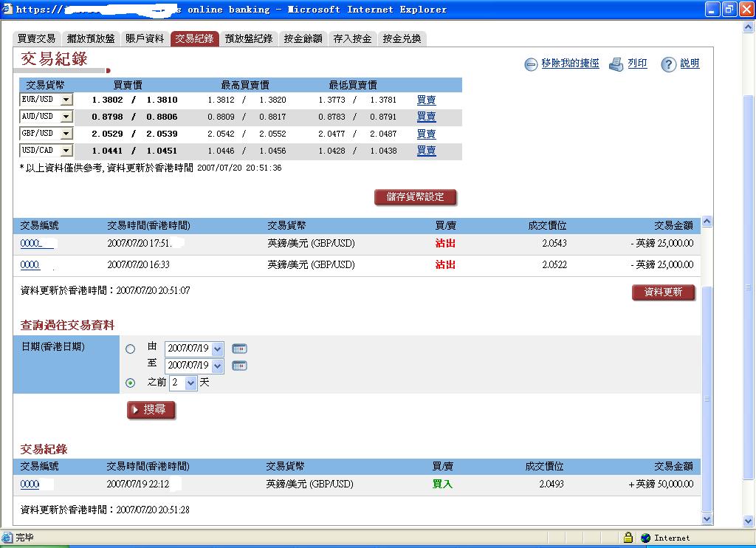Open calendar picker for the 由 date
Viewport: 756px width, 548px height.
tap(239, 349)
